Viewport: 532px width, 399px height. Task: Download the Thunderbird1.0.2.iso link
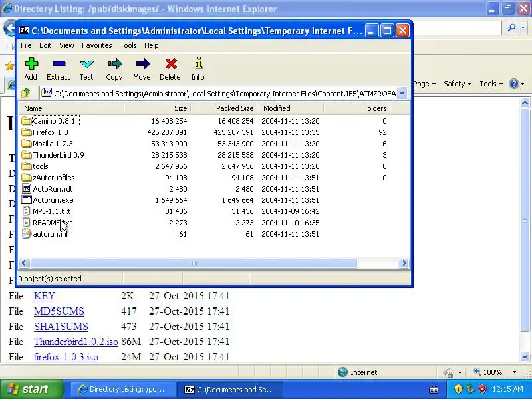pos(76,342)
